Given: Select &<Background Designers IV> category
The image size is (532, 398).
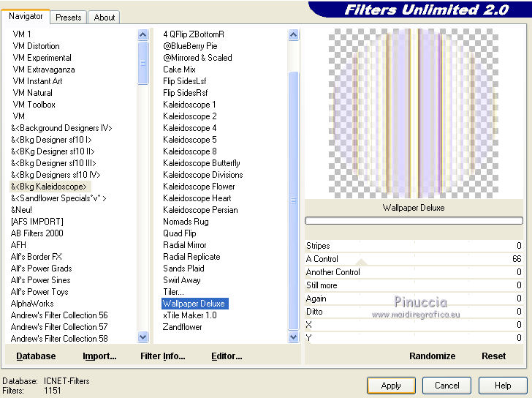Looking at the screenshot, I should pyautogui.click(x=61, y=128).
